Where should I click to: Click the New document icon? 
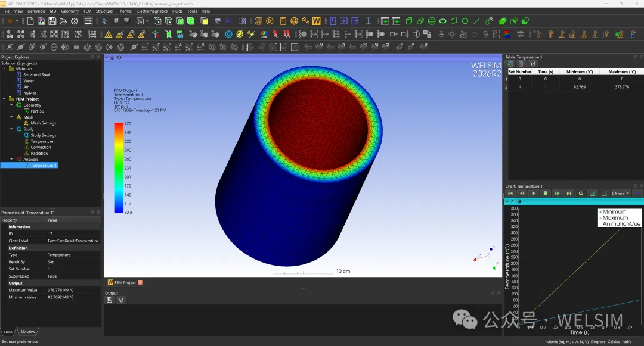tap(30, 21)
